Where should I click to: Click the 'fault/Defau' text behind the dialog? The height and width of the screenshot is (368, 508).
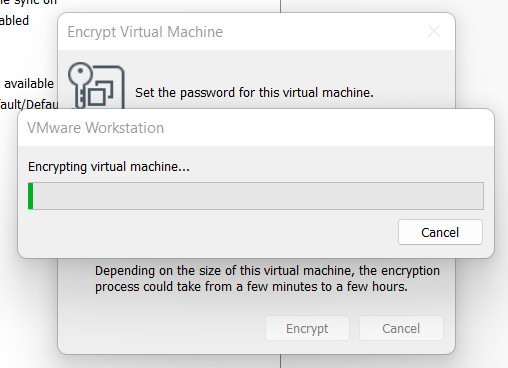click(x=29, y=104)
